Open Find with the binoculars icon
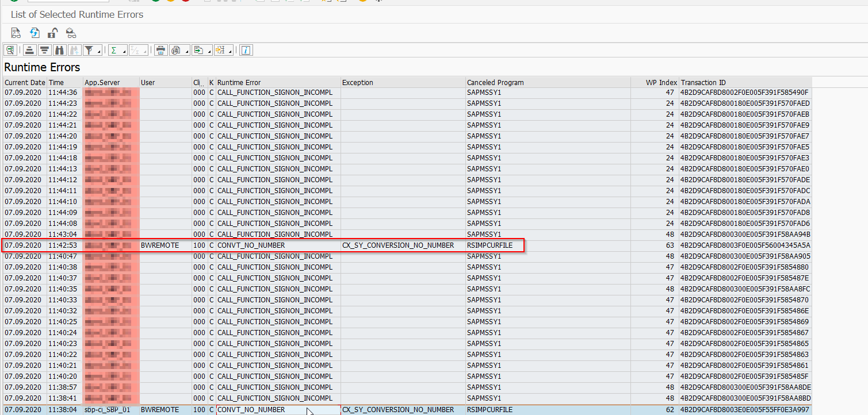This screenshot has height=415, width=868. click(x=60, y=50)
